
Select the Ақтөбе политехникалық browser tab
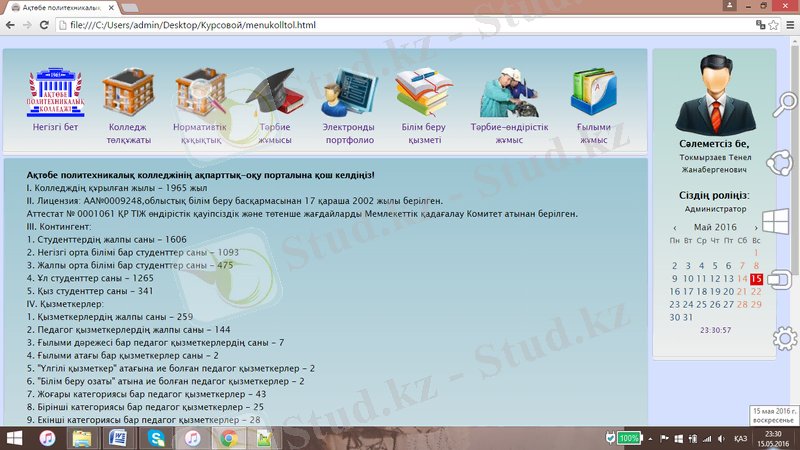click(x=61, y=8)
